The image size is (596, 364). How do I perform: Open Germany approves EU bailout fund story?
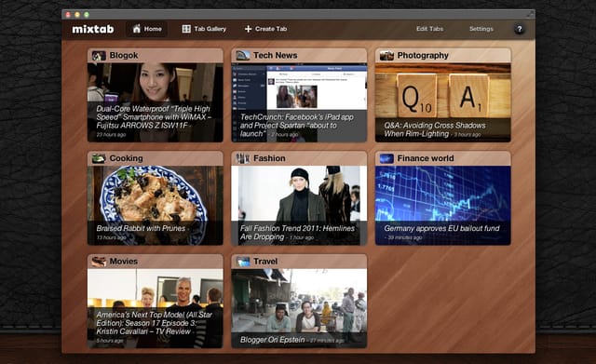[441, 228]
